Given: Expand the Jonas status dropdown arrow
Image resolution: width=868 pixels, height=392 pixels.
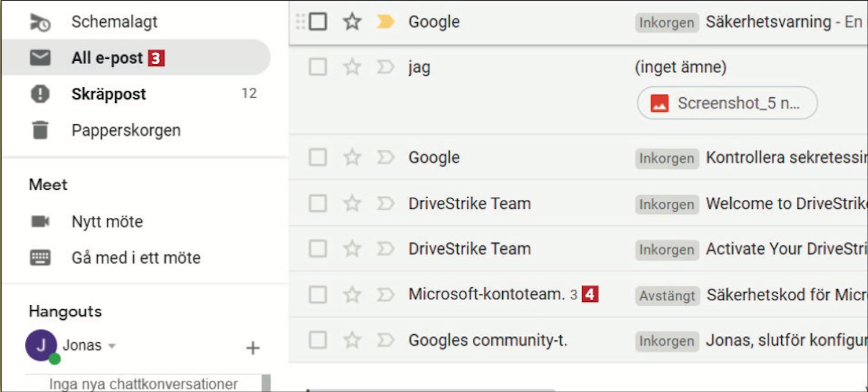Looking at the screenshot, I should click(112, 346).
